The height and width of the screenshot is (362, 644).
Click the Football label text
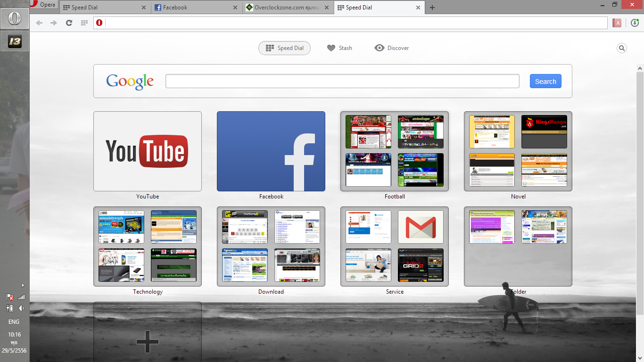click(395, 197)
